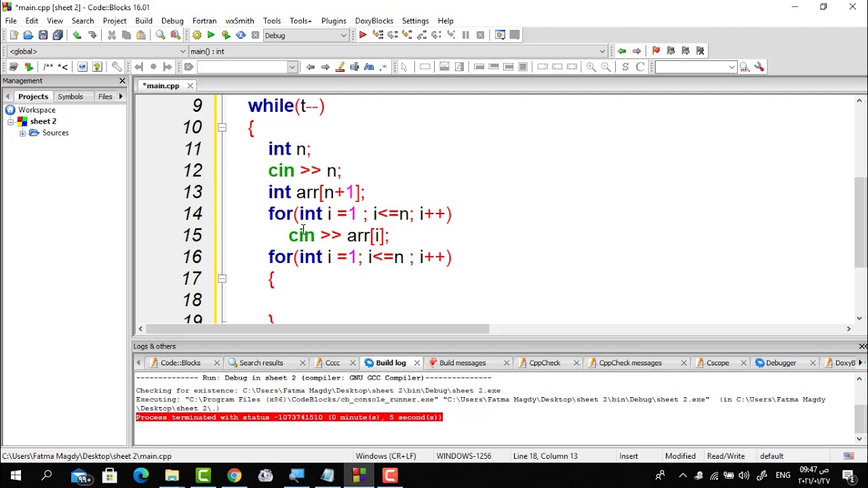Click the horizontal scrollbar of the code editor
The image size is (868, 488).
[317, 329]
